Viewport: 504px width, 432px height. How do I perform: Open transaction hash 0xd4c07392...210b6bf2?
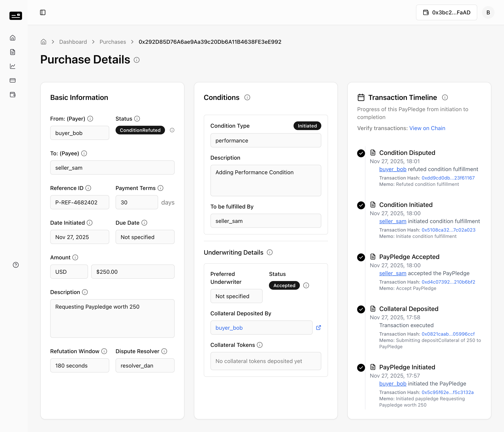pyautogui.click(x=448, y=282)
